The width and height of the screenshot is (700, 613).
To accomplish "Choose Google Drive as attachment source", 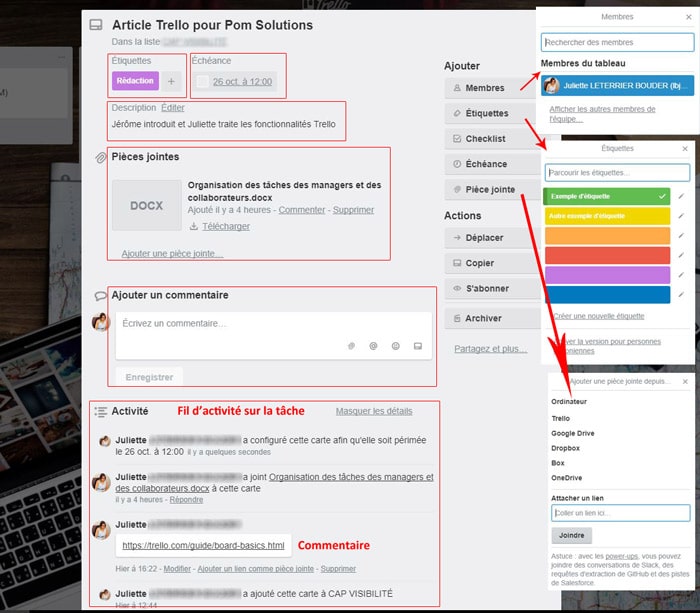I will click(573, 434).
